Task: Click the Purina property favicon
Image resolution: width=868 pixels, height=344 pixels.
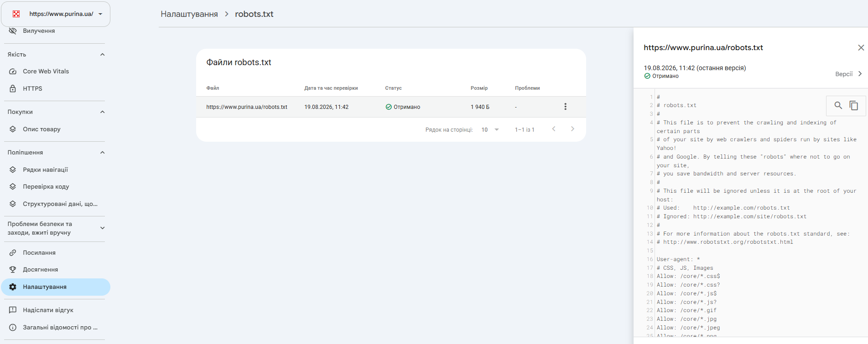Action: (x=16, y=14)
